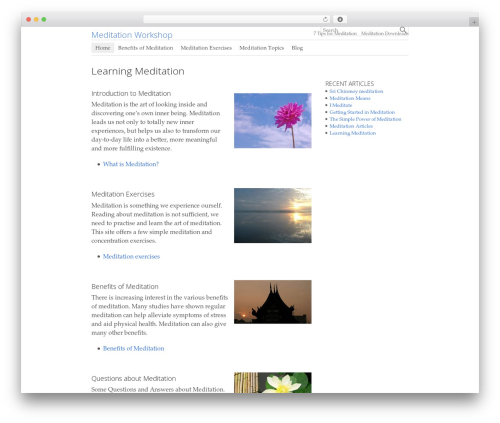
Task: Click the temple silhouette image
Action: (273, 302)
